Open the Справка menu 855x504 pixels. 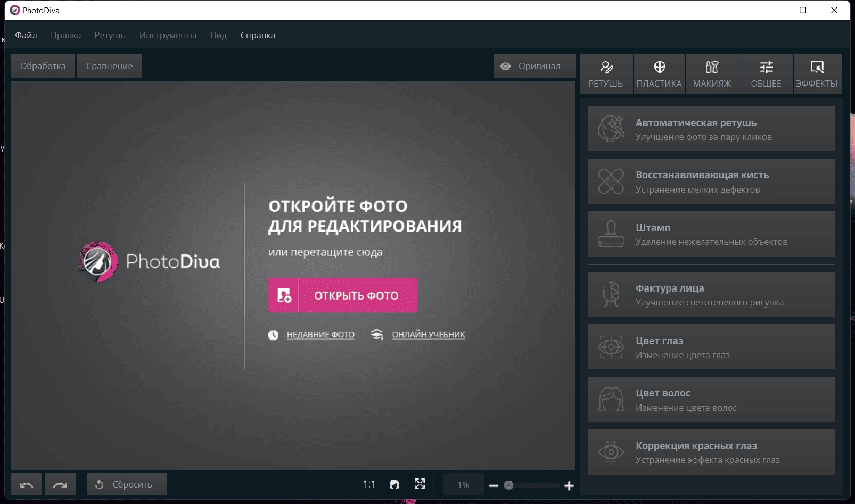pyautogui.click(x=258, y=35)
